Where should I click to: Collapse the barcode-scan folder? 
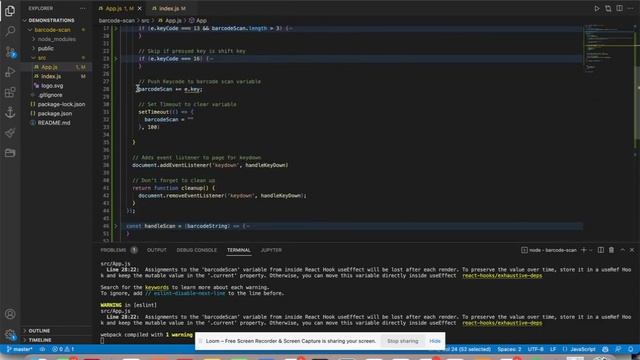[x=52, y=30]
